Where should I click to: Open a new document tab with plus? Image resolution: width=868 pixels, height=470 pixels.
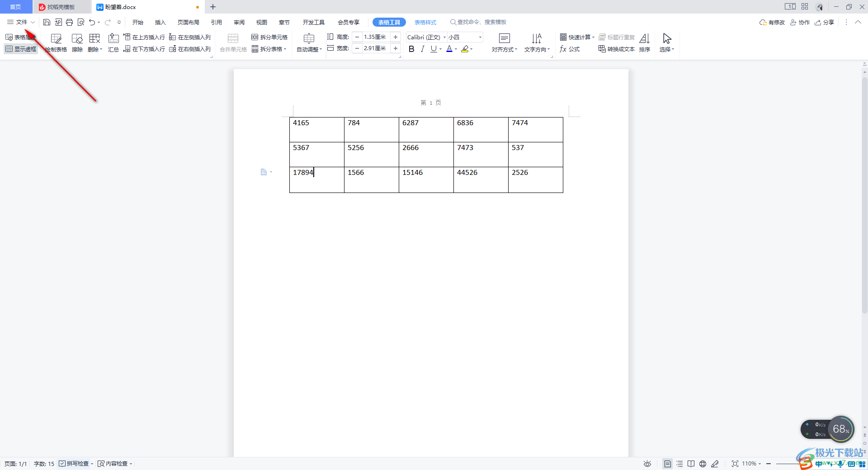pos(213,7)
